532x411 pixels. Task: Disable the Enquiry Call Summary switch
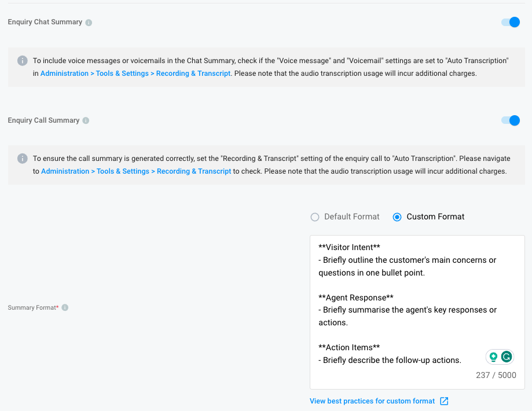(x=511, y=120)
